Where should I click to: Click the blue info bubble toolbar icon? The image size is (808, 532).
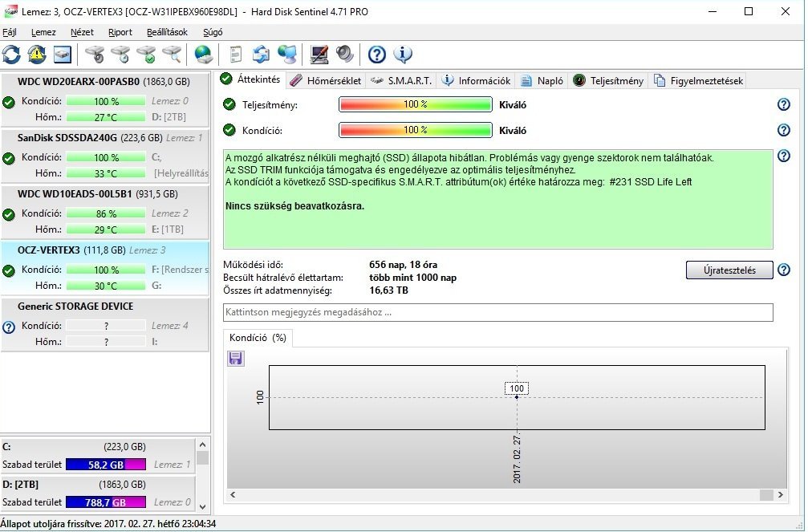coord(403,54)
